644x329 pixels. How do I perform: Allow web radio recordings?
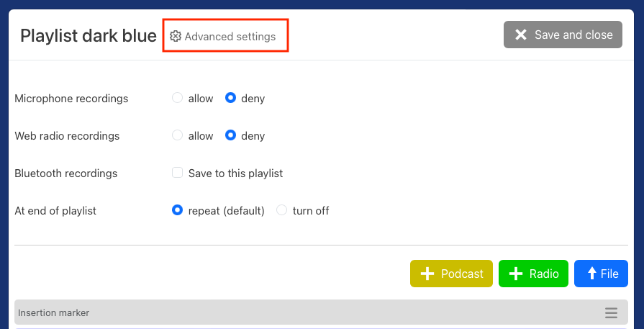pyautogui.click(x=178, y=136)
